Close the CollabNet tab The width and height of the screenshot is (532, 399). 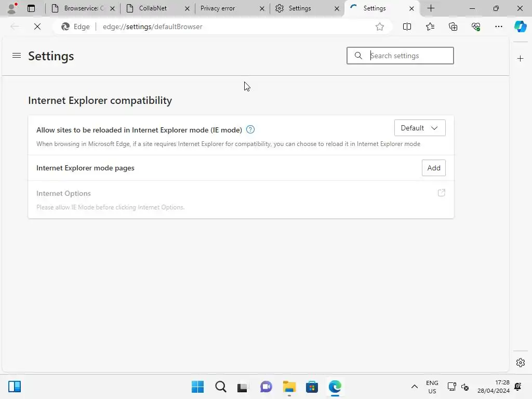(x=187, y=8)
